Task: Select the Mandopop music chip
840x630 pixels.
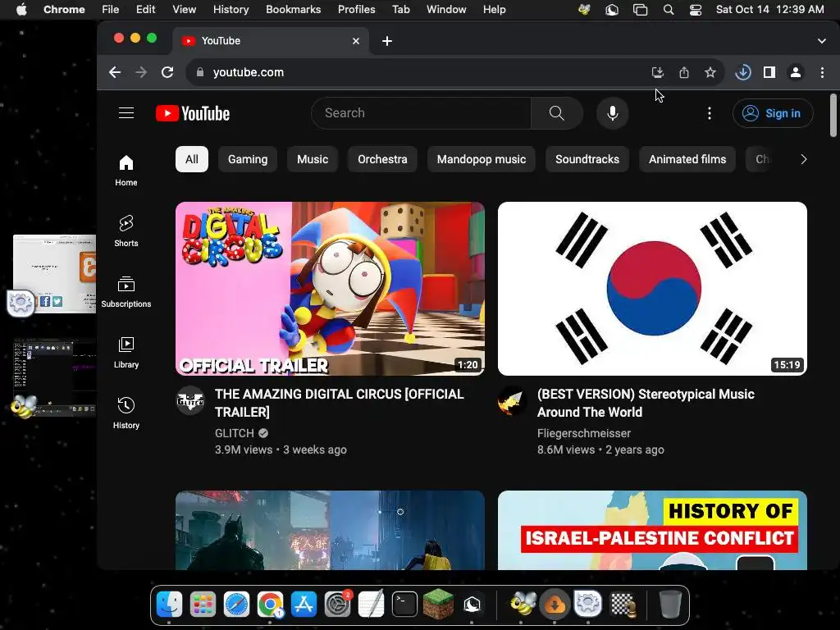Action: coord(481,159)
